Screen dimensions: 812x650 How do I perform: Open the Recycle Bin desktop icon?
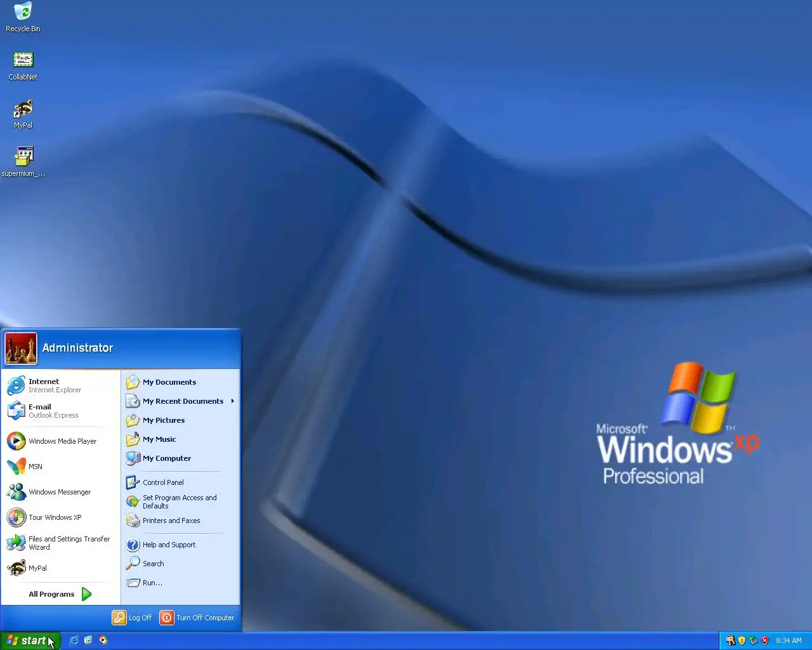click(x=23, y=17)
